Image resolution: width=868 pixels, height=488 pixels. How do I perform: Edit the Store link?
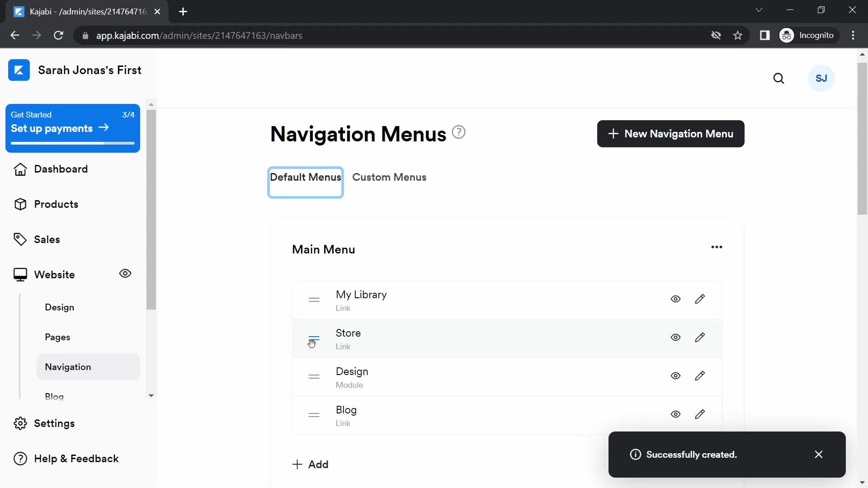point(700,337)
